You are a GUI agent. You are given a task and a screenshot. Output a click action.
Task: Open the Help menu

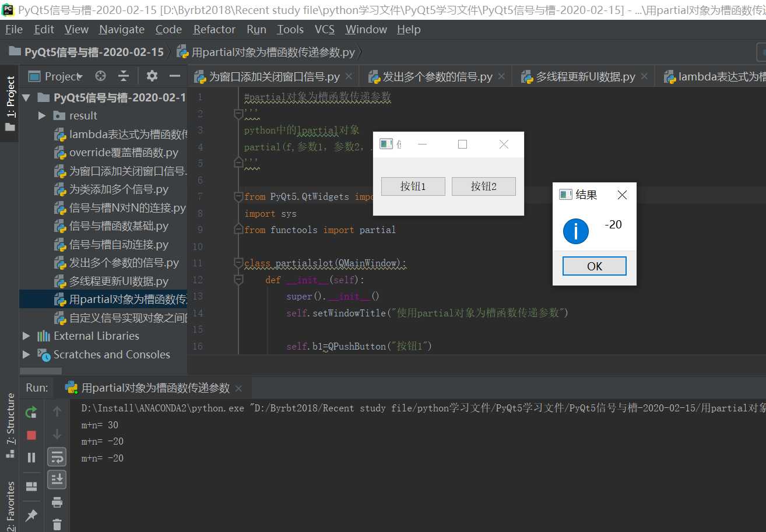409,29
